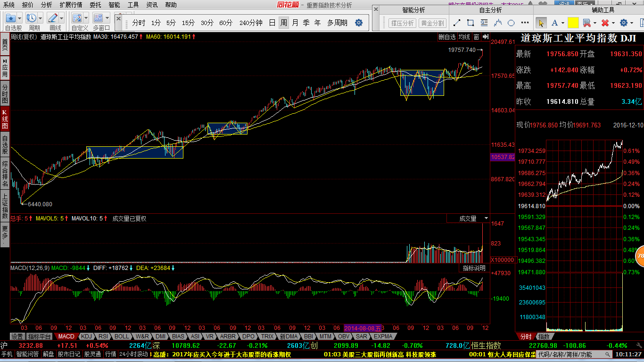644x362 pixels.
Task: Expand the 多窗口 dropdown arrow
Action: pyautogui.click(x=107, y=18)
